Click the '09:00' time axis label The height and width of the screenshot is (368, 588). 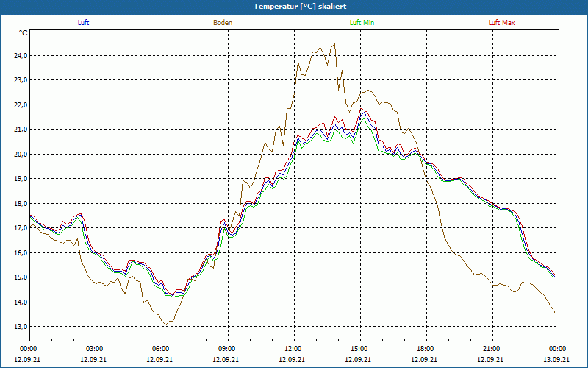click(x=228, y=349)
